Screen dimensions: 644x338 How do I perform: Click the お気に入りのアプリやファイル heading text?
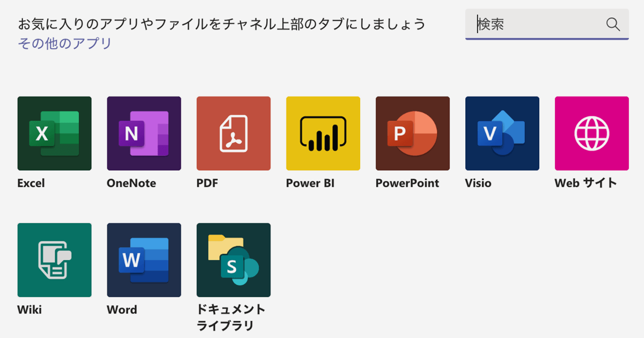point(221,24)
